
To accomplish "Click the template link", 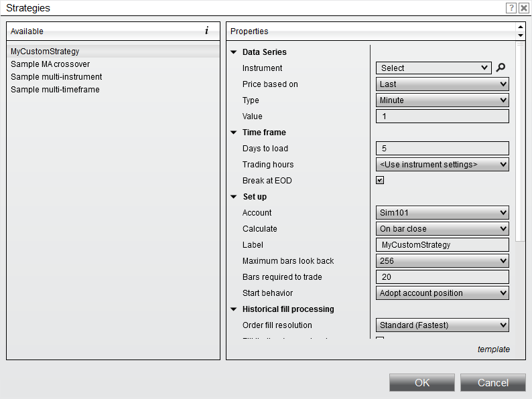I will pyautogui.click(x=493, y=349).
